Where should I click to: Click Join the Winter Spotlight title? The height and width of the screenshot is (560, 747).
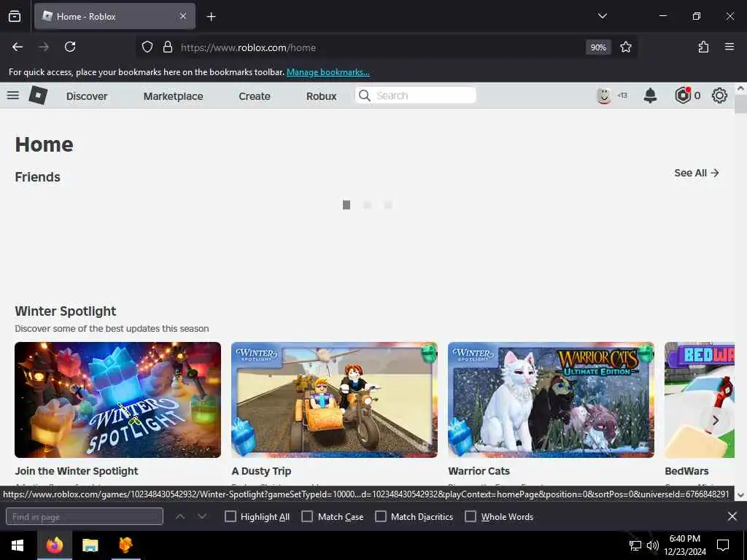point(76,471)
